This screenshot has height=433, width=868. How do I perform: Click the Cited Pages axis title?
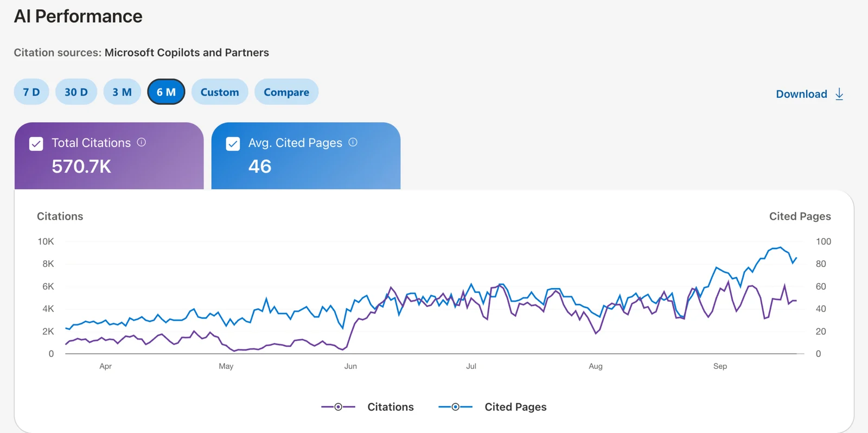[800, 216]
